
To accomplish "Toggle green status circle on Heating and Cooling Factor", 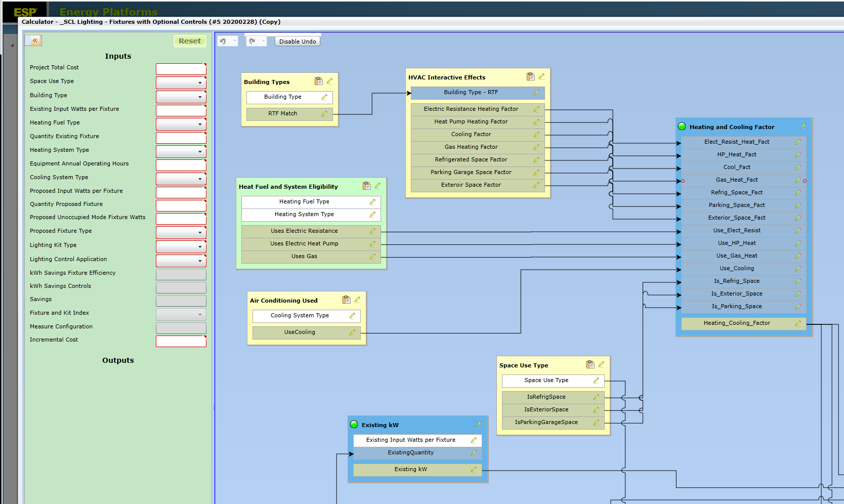I will [682, 127].
